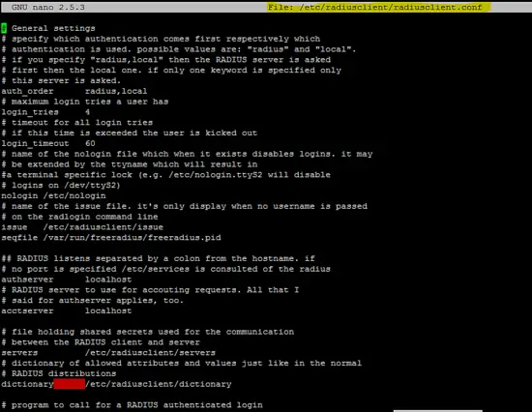Click the 'login_timeout' keyword
532x412 pixels.
(35, 143)
